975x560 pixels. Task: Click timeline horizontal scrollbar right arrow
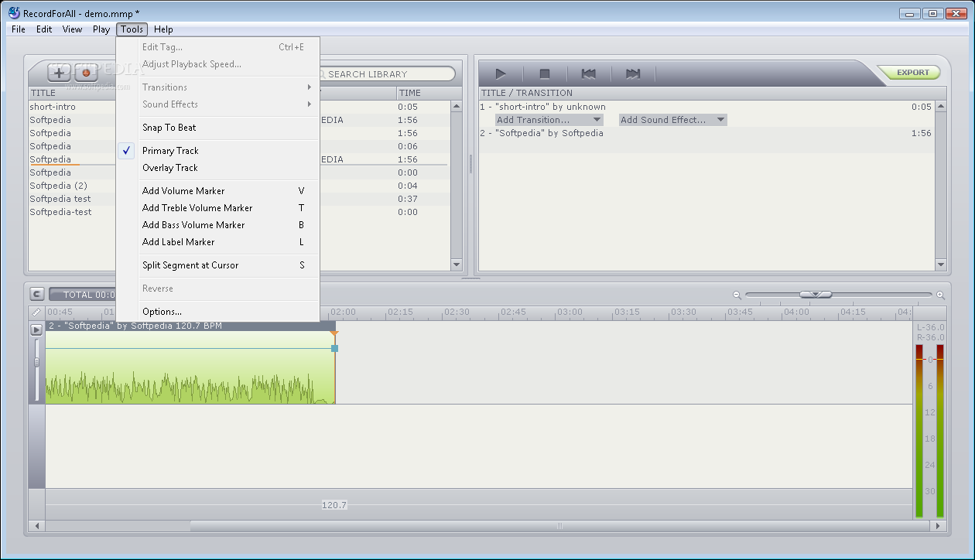coord(939,526)
